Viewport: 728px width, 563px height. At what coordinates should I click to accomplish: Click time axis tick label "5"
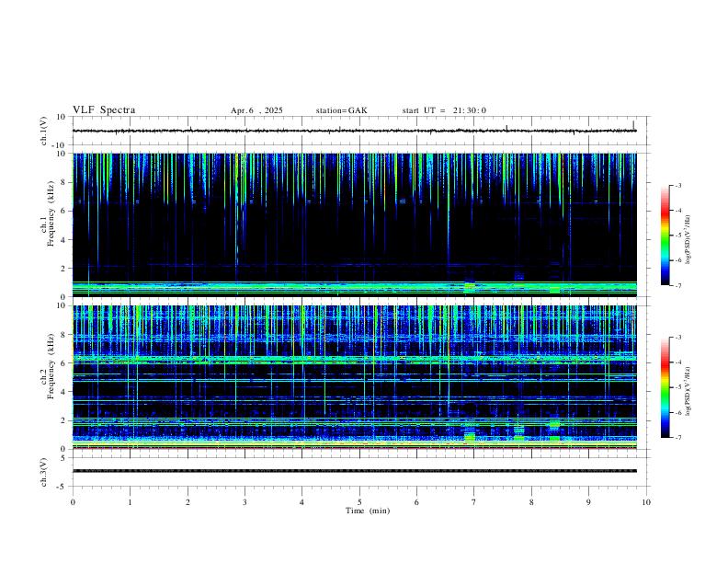pyautogui.click(x=359, y=502)
